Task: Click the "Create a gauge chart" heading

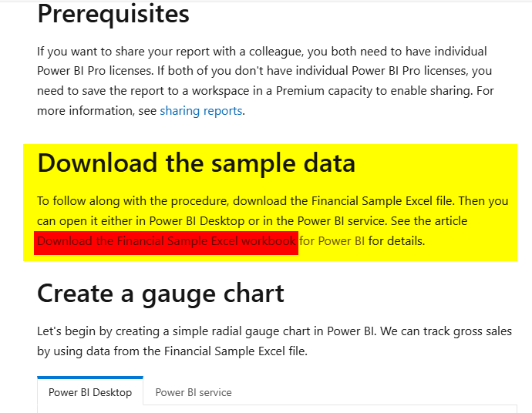Action: (160, 294)
